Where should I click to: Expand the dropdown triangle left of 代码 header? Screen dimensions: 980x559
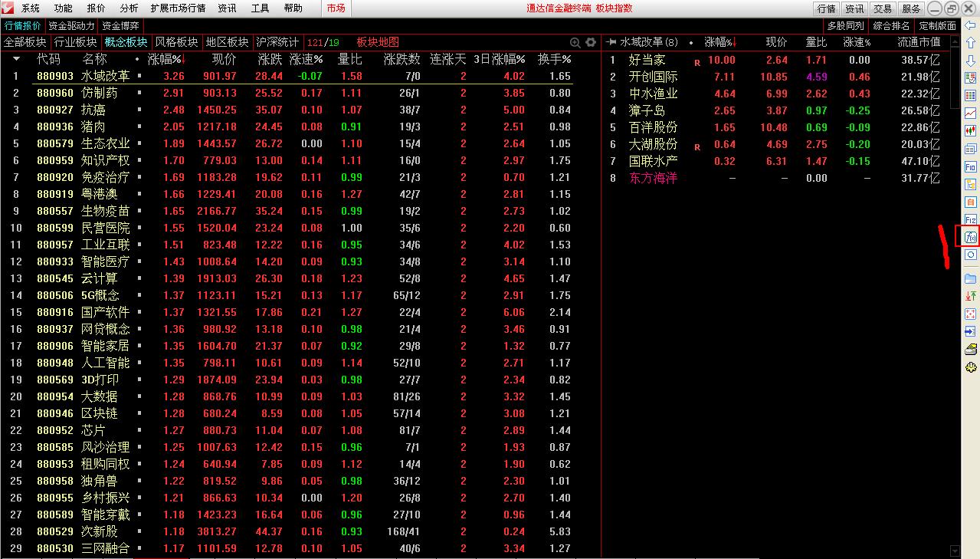coord(17,59)
